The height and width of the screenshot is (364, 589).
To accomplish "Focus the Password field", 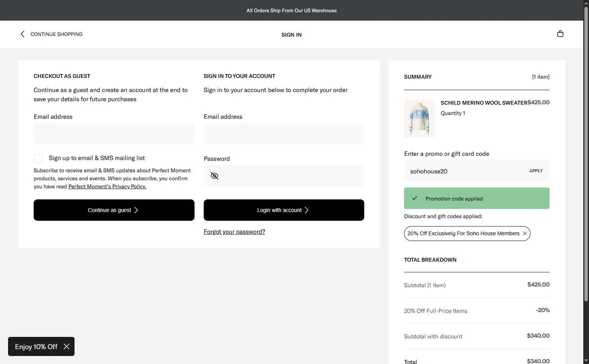I will [284, 176].
